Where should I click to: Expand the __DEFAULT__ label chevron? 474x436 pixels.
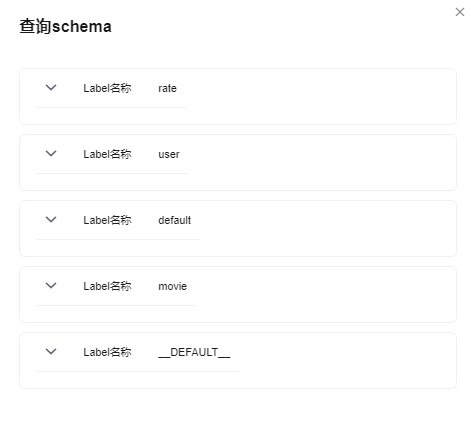click(51, 352)
